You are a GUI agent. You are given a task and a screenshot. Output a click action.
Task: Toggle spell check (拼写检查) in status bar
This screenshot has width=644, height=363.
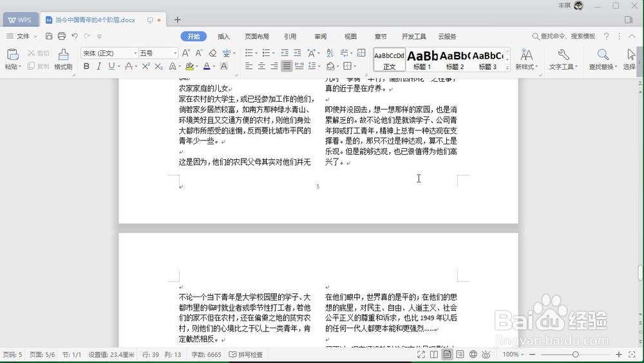pos(245,355)
